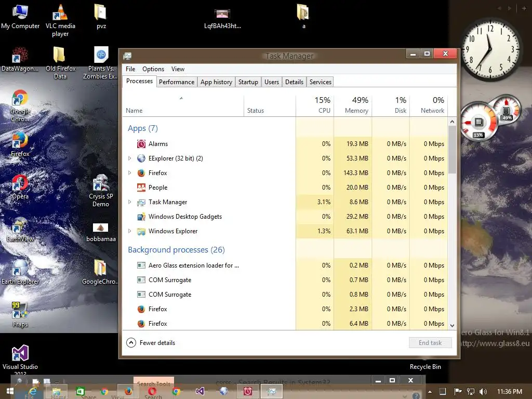Select Plants Vs. Zombies desktop icon
Screen dimensions: 532x399
[x=100, y=63]
